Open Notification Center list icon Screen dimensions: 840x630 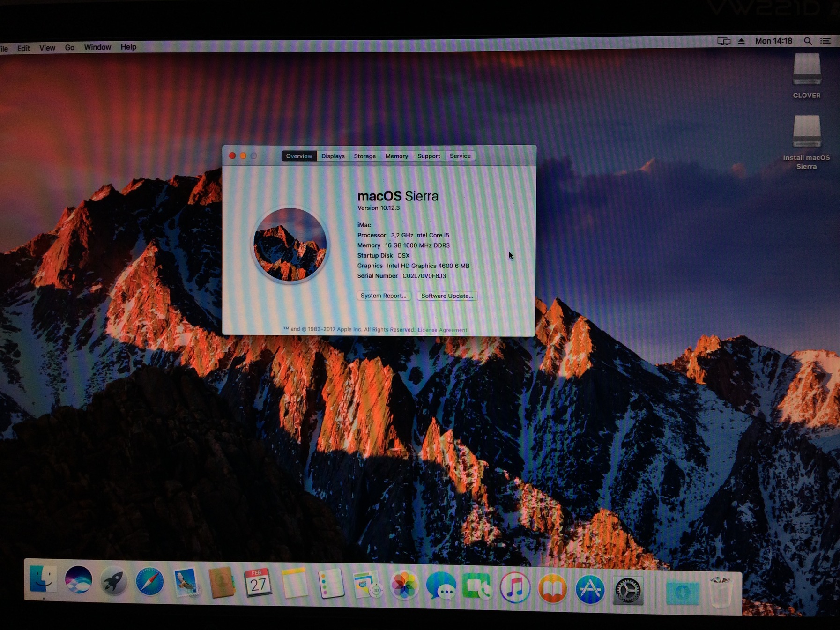(x=825, y=41)
